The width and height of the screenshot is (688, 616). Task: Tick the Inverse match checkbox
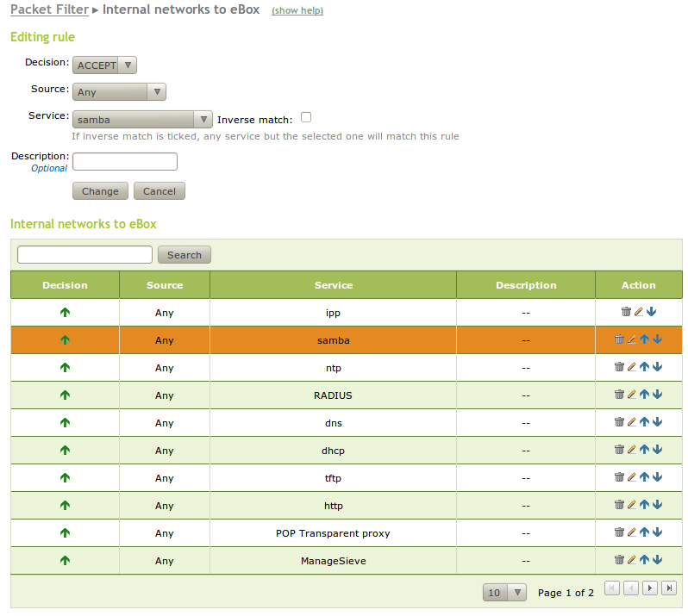tap(306, 117)
